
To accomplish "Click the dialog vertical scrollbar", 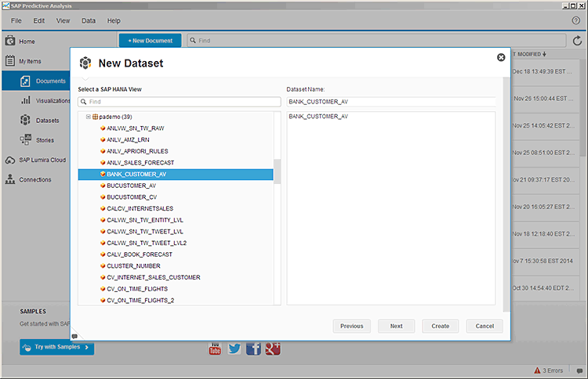I will point(506,195).
